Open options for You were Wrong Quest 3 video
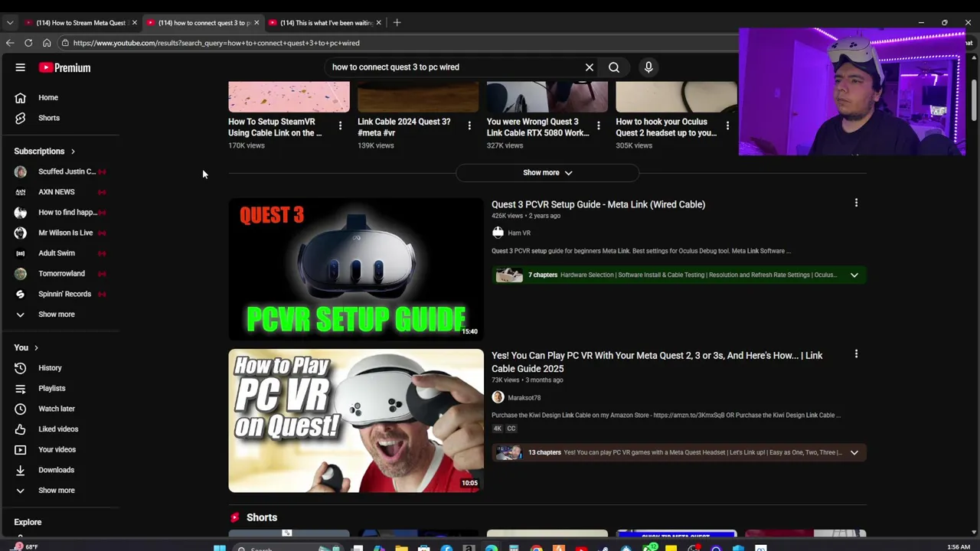The width and height of the screenshot is (980, 551). tap(598, 125)
